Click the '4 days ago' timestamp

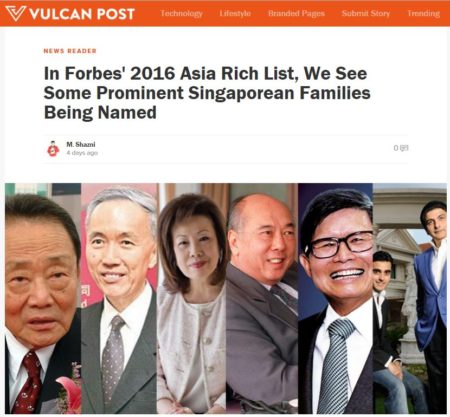tap(82, 153)
